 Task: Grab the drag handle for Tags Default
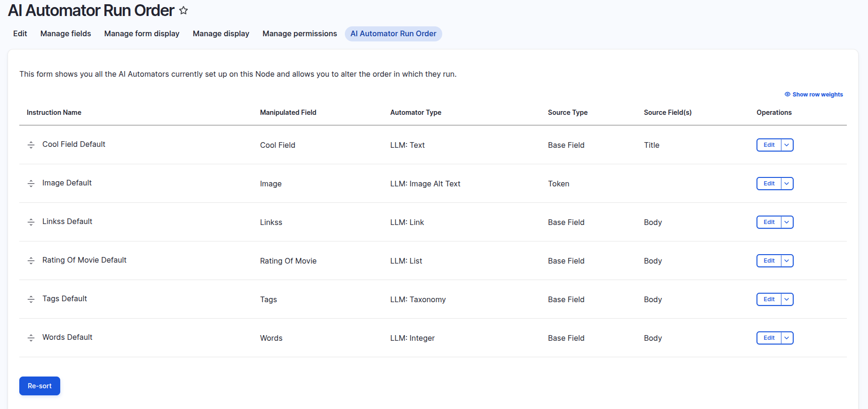coord(31,299)
